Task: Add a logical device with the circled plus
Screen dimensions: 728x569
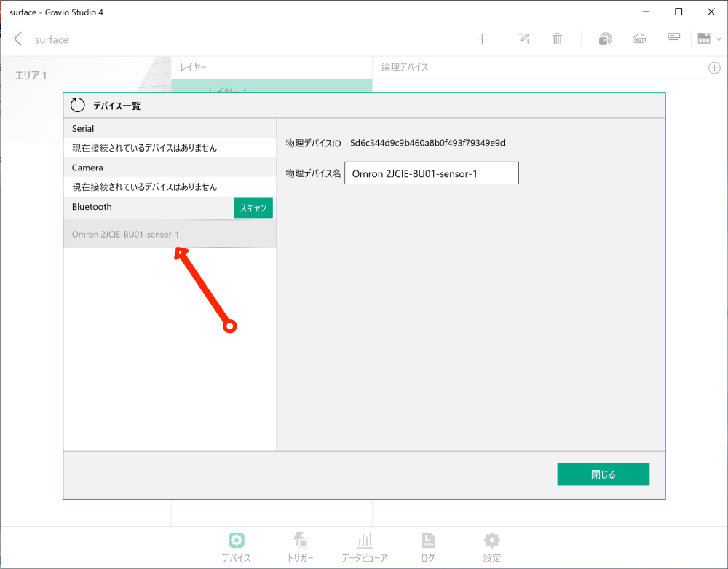Action: click(714, 68)
